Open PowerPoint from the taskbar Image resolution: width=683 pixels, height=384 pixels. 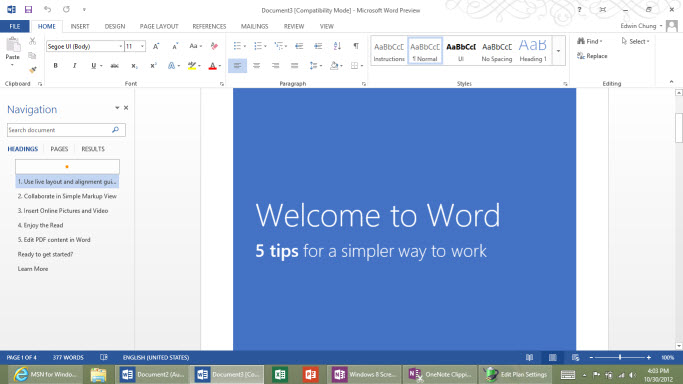coord(311,374)
